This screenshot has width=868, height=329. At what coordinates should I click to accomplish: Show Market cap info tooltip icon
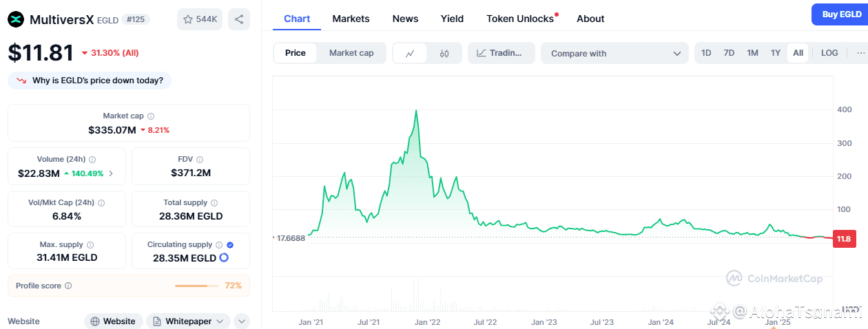151,116
